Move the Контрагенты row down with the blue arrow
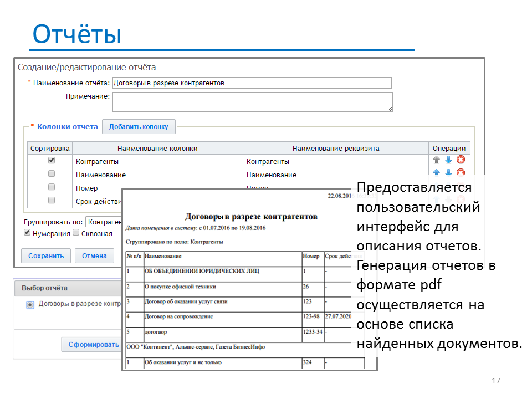532x399 pixels. pyautogui.click(x=448, y=160)
